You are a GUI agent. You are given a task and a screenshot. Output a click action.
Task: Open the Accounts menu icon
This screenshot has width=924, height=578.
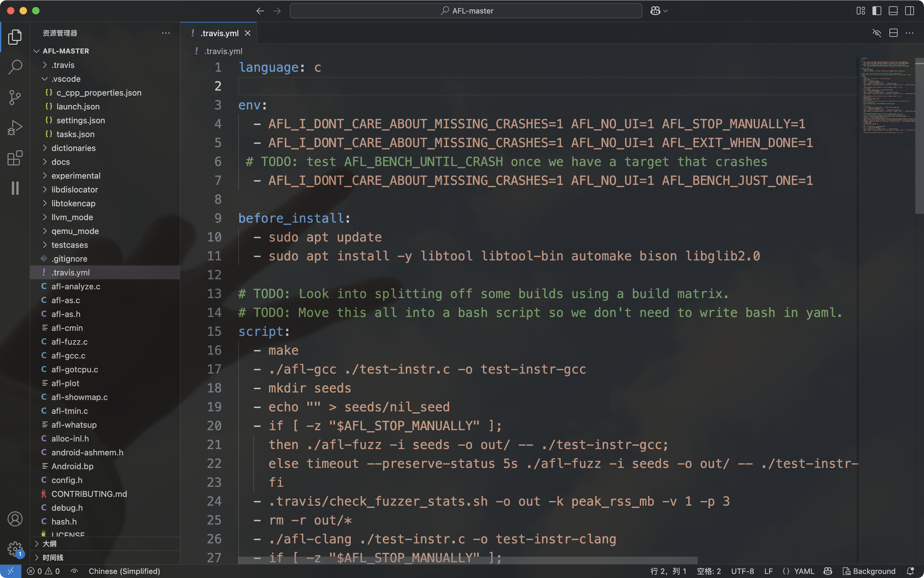coord(15,519)
